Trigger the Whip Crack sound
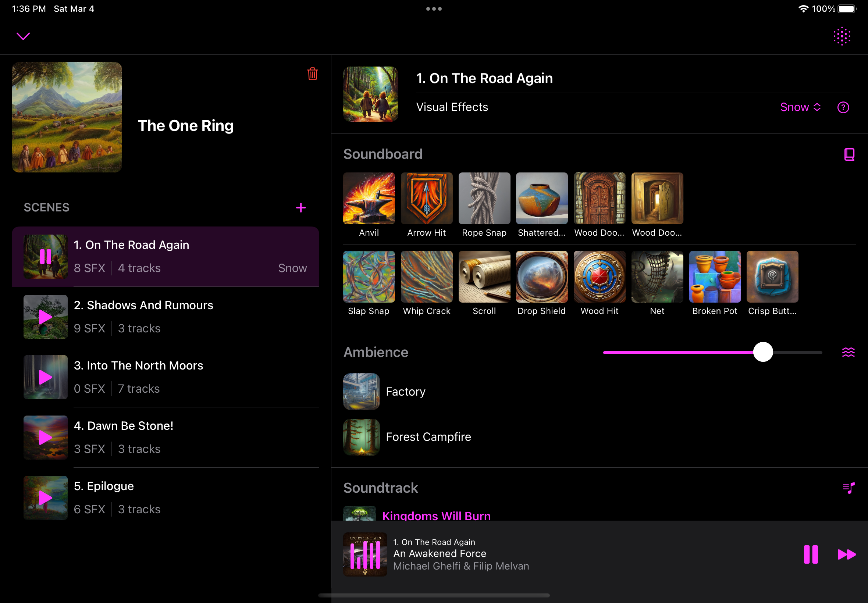This screenshot has height=603, width=868. pyautogui.click(x=427, y=277)
